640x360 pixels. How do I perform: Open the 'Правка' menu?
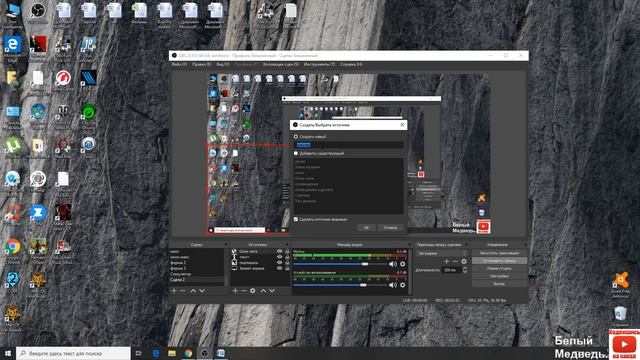click(202, 64)
